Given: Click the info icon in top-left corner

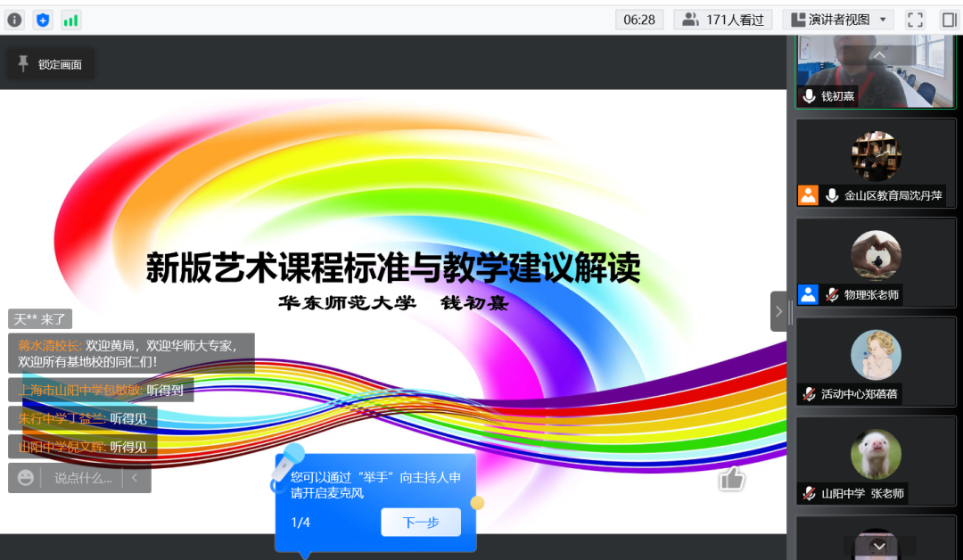Looking at the screenshot, I should point(15,19).
